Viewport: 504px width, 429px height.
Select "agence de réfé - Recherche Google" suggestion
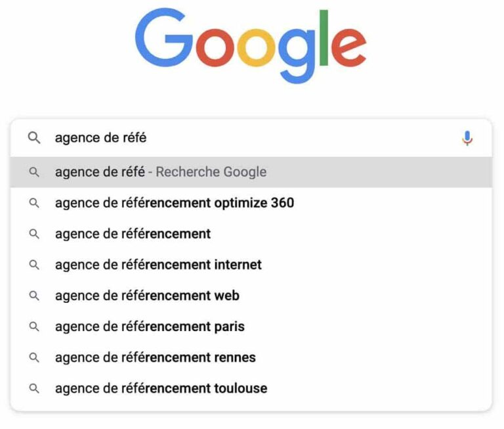(161, 172)
